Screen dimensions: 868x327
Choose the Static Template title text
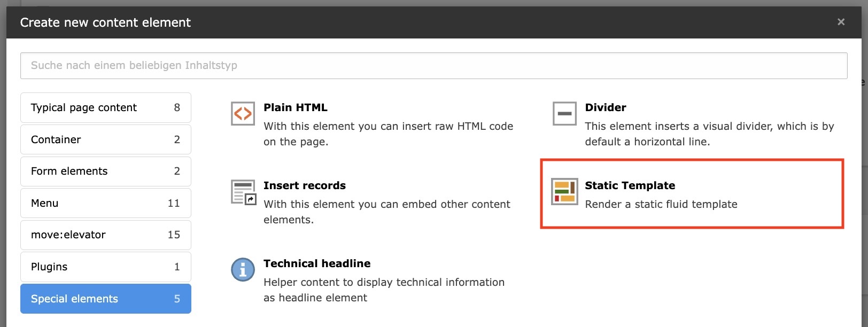pyautogui.click(x=630, y=185)
